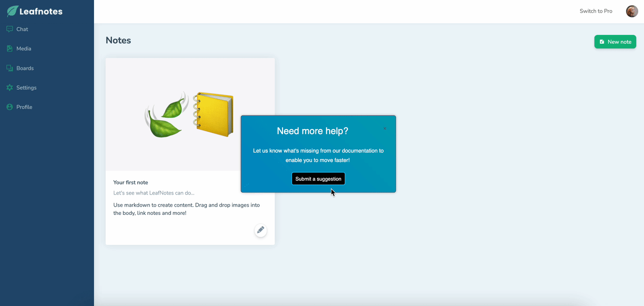Click the 'Use markdown to create content' description
This screenshot has width=644, height=306.
point(187,209)
